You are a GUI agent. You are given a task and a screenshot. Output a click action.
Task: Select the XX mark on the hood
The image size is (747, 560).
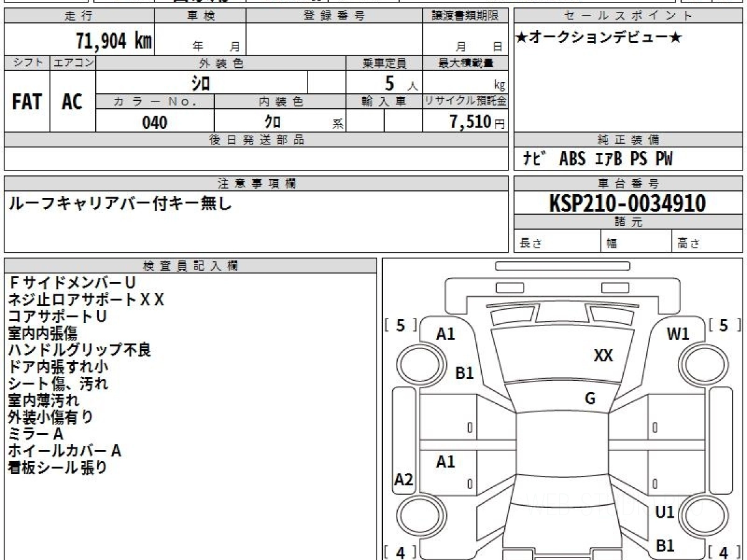click(603, 356)
